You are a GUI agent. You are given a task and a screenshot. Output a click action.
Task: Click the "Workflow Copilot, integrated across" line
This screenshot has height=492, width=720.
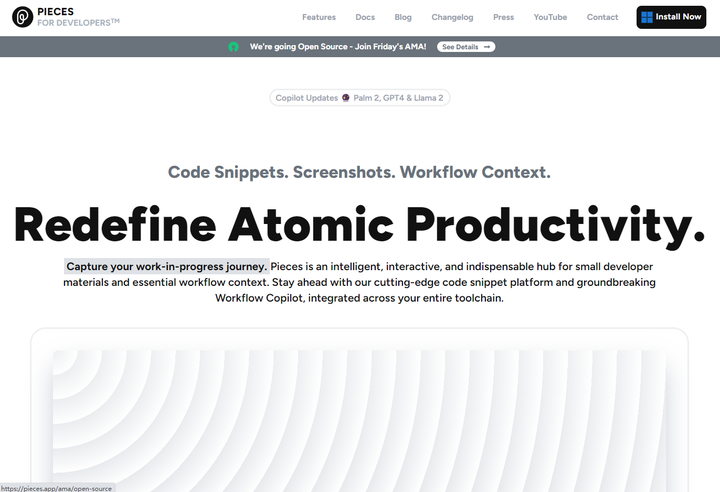click(x=360, y=298)
